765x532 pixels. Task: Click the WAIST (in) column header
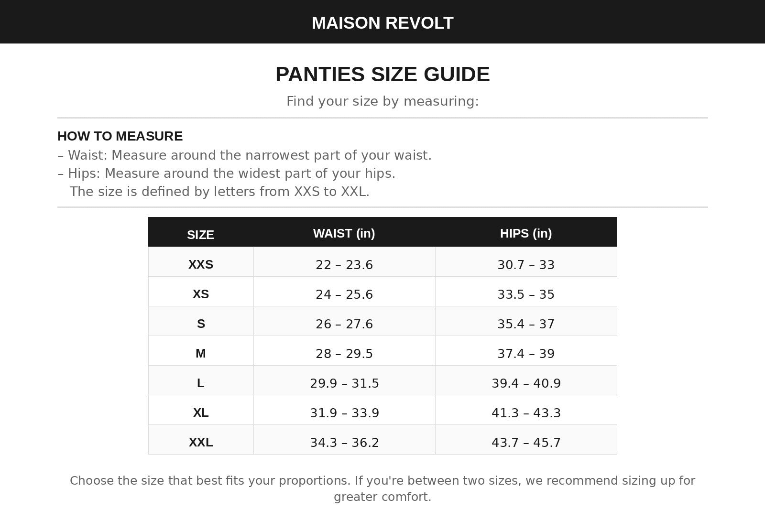344,233
